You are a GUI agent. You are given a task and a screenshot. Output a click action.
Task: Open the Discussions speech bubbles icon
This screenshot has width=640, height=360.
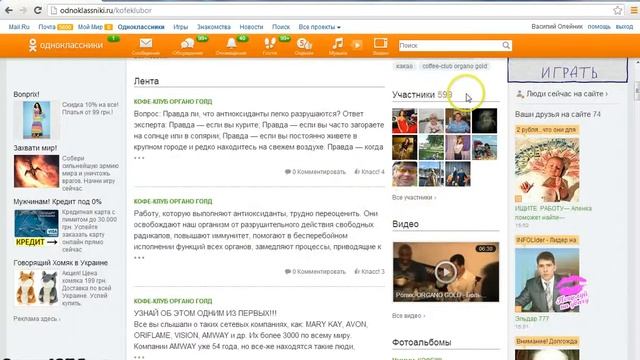(188, 44)
